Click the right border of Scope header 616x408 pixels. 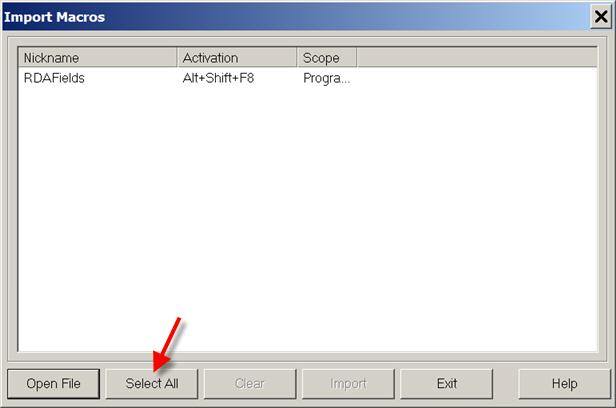(x=357, y=58)
